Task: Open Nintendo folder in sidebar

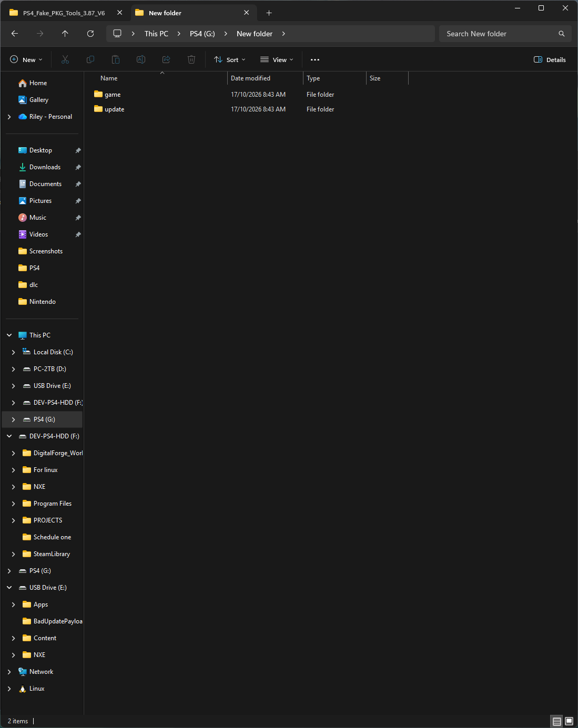Action: 37,302
